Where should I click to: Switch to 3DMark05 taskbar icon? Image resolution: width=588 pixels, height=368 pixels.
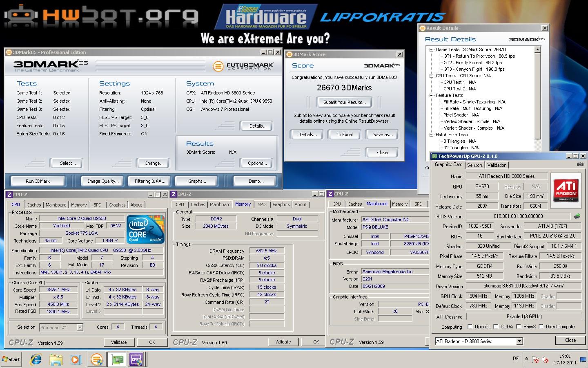(97, 359)
